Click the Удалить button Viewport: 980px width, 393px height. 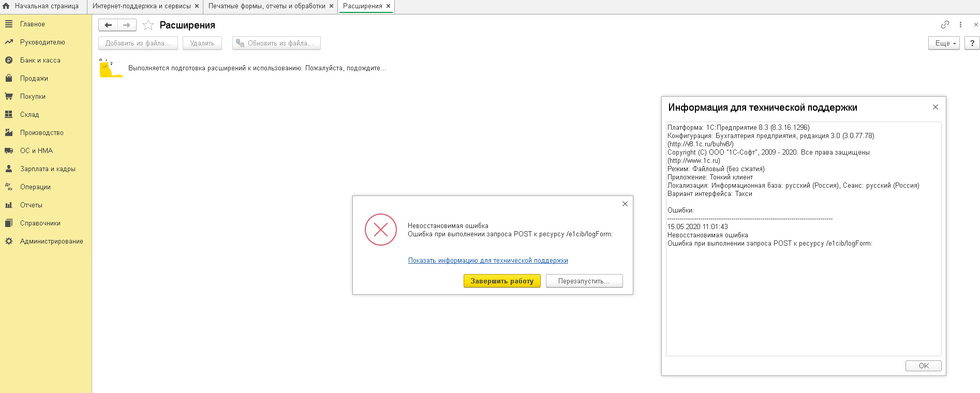[202, 43]
